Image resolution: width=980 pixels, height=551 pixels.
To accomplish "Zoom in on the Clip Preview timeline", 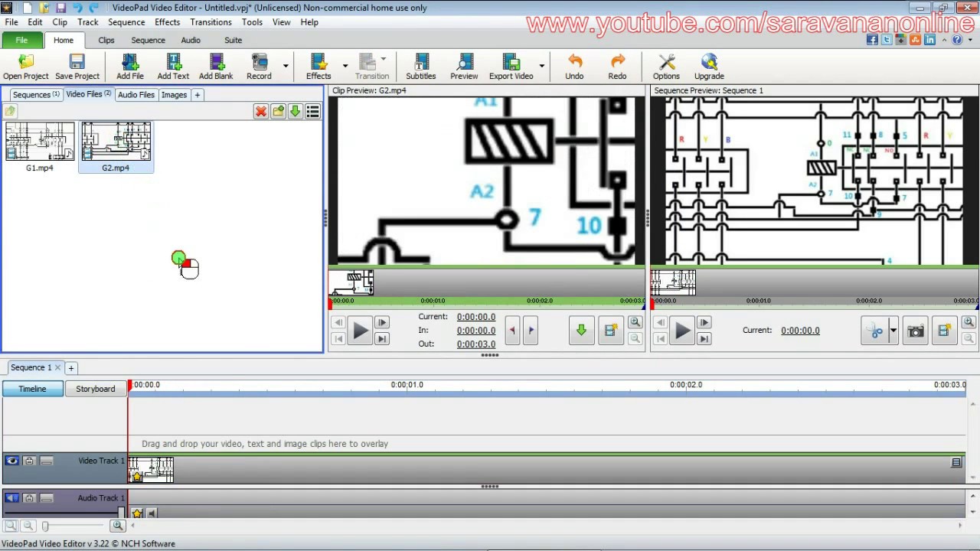I will click(x=635, y=323).
